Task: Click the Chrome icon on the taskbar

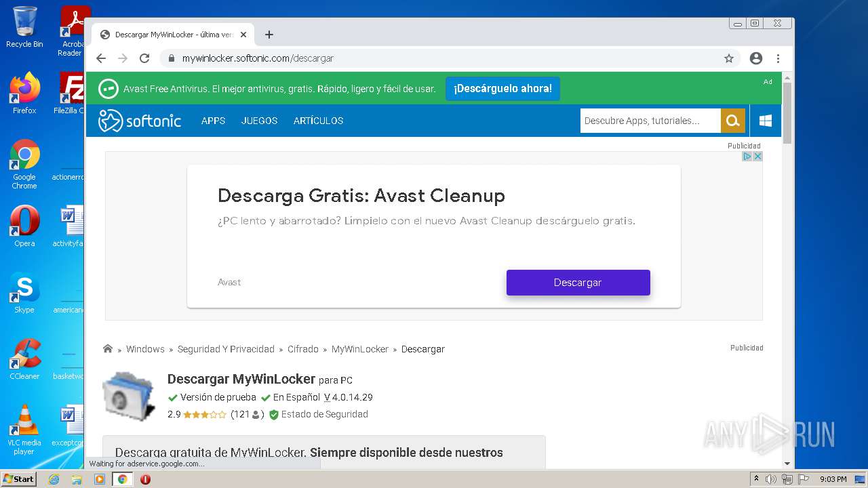Action: [x=122, y=479]
